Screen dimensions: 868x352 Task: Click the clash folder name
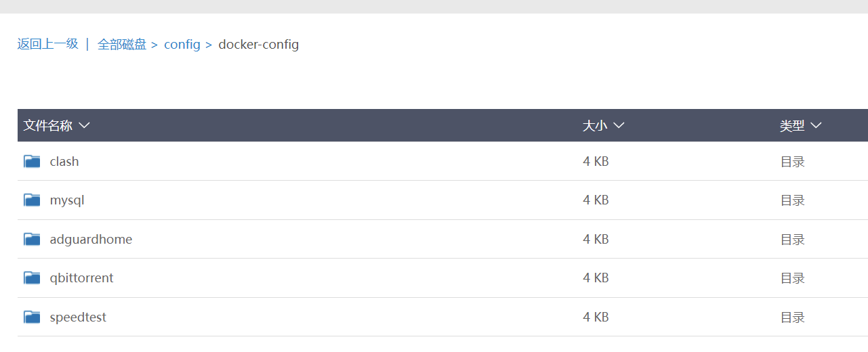coord(64,161)
